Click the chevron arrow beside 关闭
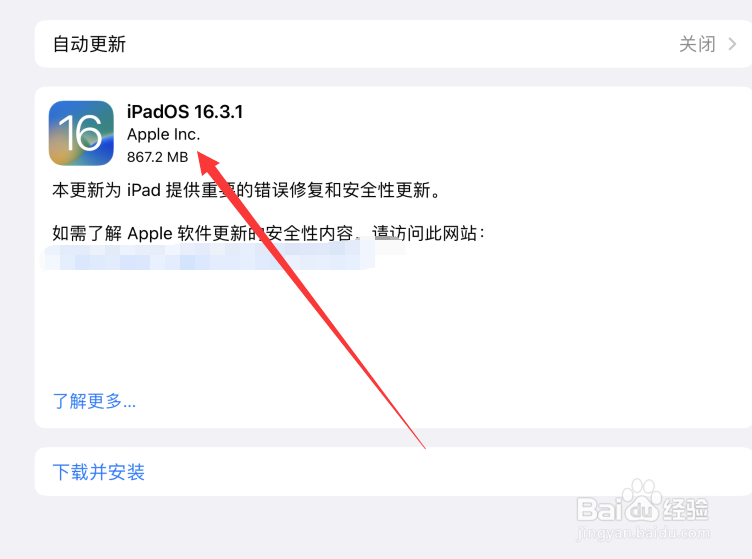 [732, 44]
